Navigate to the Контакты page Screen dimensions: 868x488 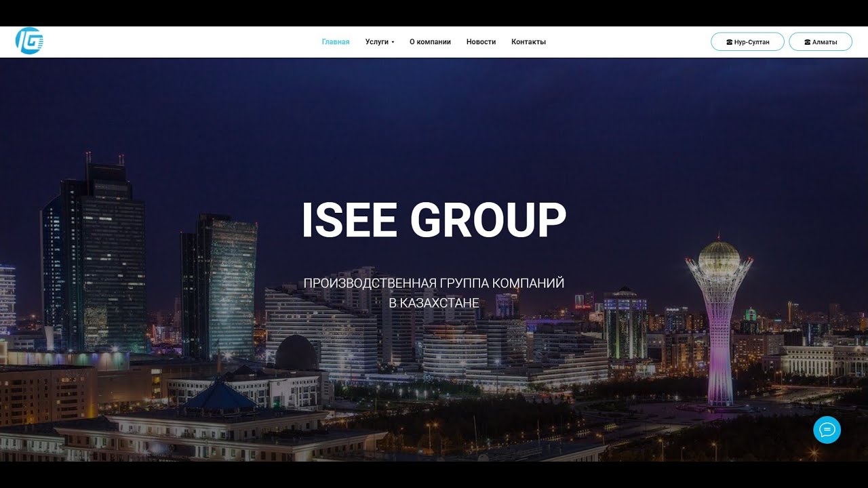(528, 42)
